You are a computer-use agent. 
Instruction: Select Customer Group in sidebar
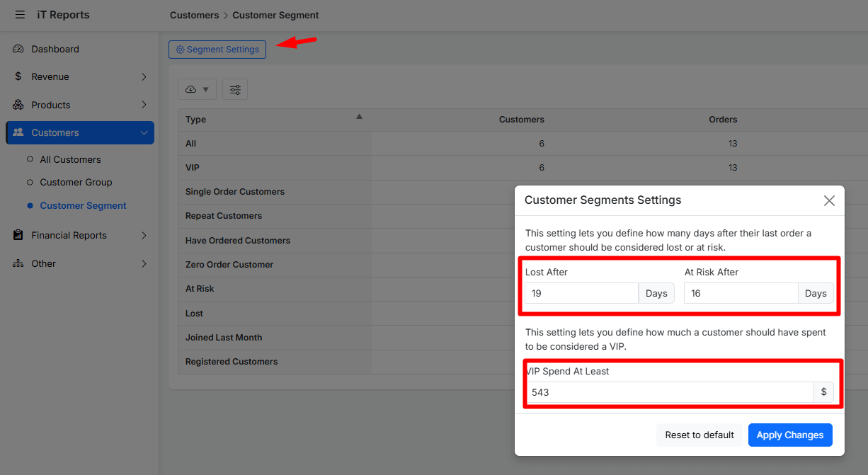click(x=76, y=182)
